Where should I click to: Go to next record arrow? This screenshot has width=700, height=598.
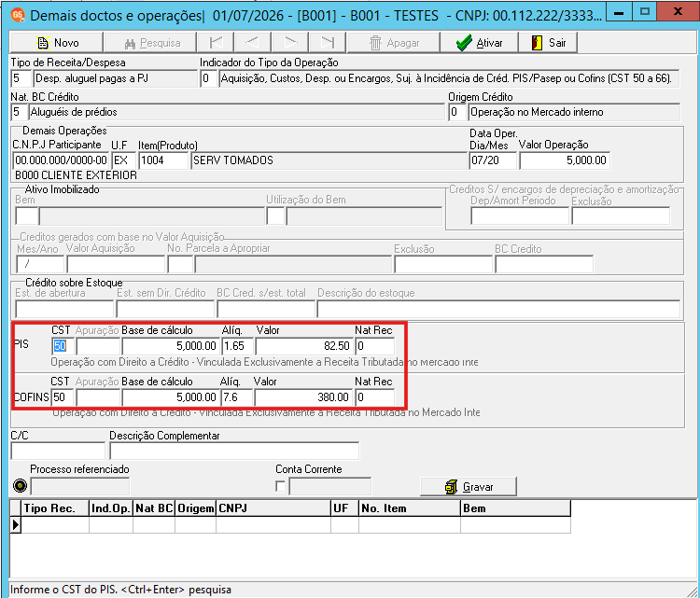tap(290, 42)
